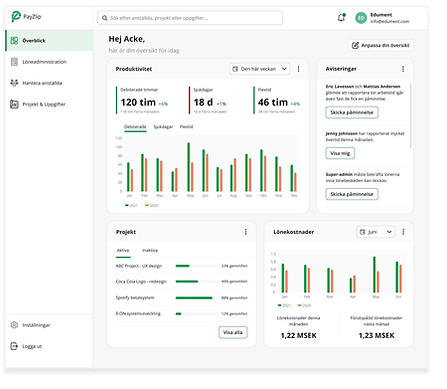The width and height of the screenshot is (447, 389).
Task: Click Coca Cola Logo progress bar
Action: pyautogui.click(x=196, y=282)
